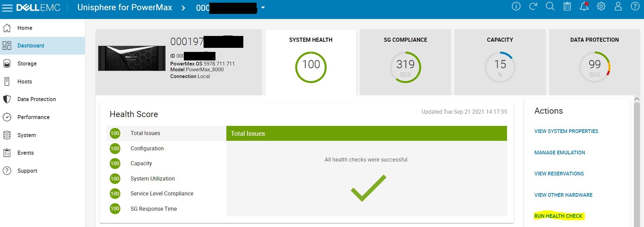Expand the array selector dropdown arrow
Screen dimensions: 644x227
(263, 8)
